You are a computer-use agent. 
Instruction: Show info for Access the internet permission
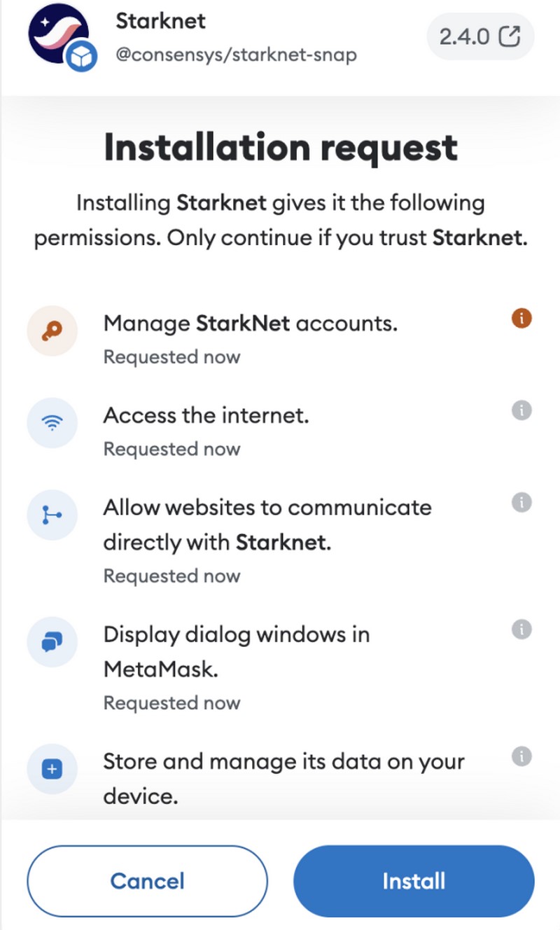pyautogui.click(x=521, y=410)
